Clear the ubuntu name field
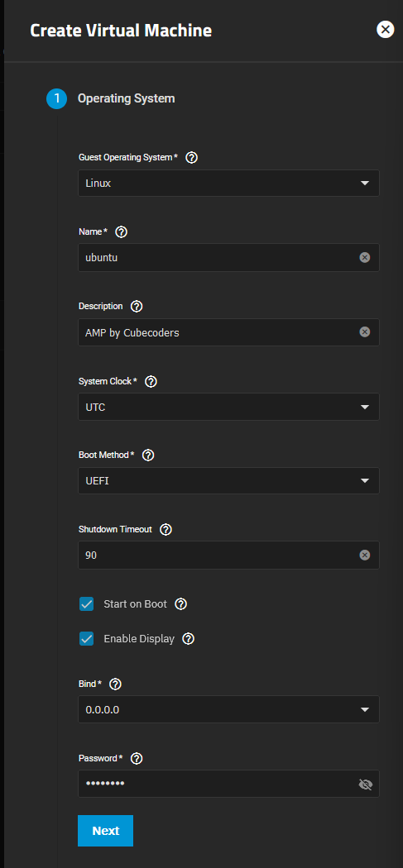 (364, 257)
